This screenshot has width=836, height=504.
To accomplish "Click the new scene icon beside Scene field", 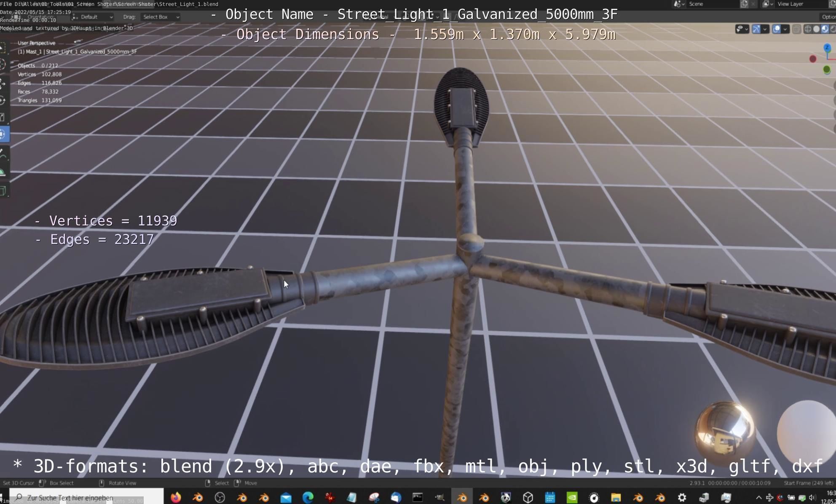I will [x=744, y=4].
